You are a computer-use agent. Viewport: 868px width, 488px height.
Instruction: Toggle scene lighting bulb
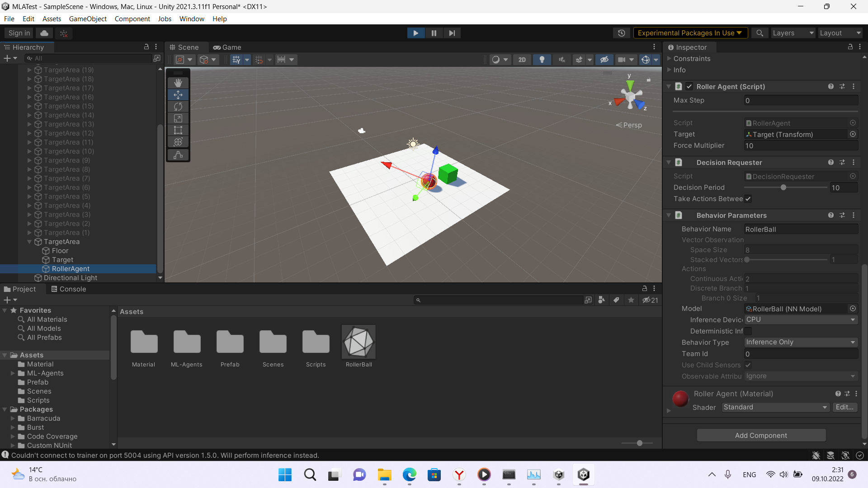tap(542, 60)
